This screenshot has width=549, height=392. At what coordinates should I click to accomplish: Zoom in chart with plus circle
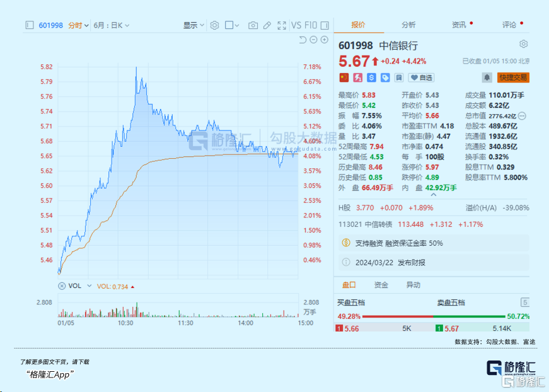click(x=325, y=40)
